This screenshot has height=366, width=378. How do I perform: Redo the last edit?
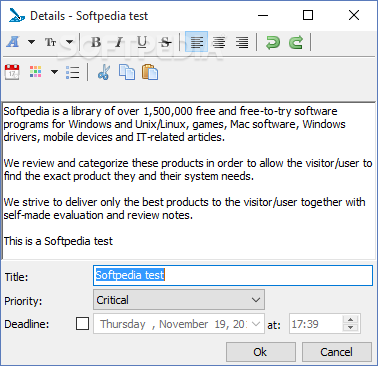point(296,42)
